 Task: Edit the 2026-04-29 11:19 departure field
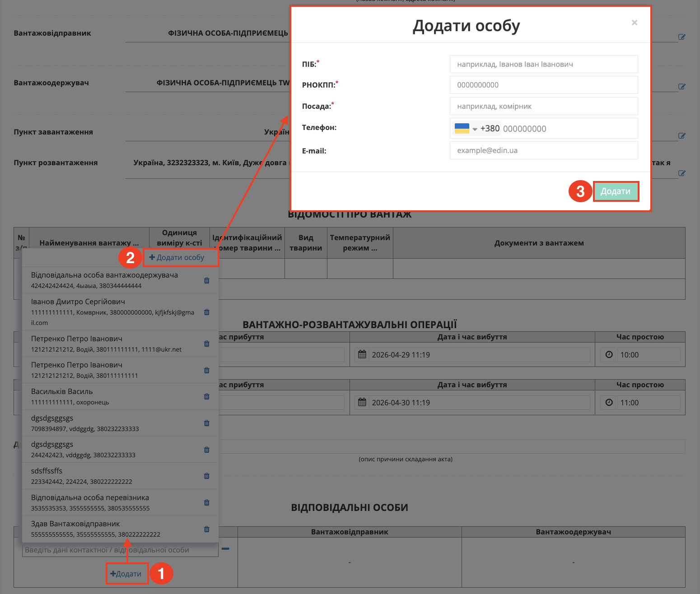[x=480, y=355]
